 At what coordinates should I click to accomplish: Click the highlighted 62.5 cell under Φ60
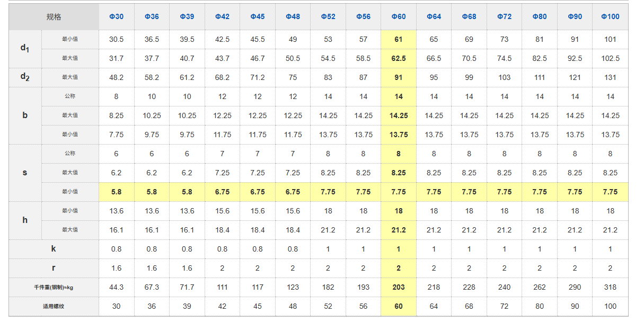pos(399,58)
